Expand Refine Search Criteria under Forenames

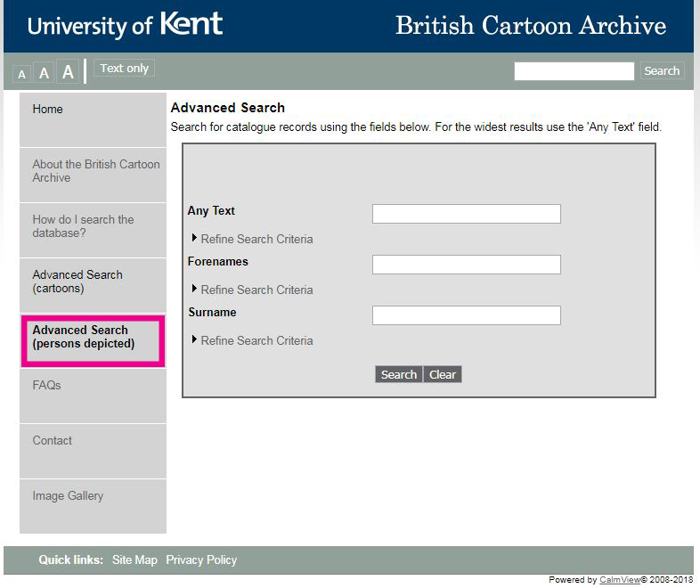[x=256, y=290]
